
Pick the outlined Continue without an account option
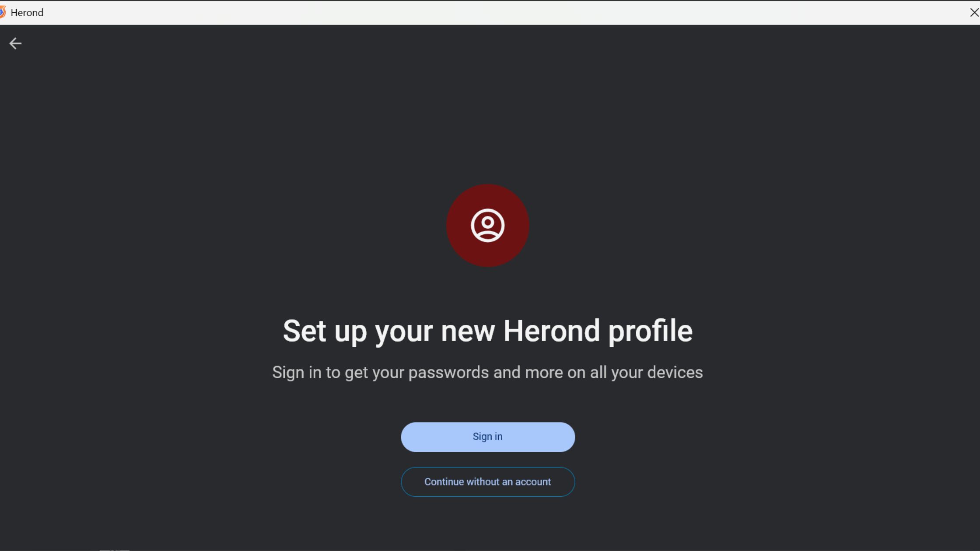pyautogui.click(x=487, y=482)
